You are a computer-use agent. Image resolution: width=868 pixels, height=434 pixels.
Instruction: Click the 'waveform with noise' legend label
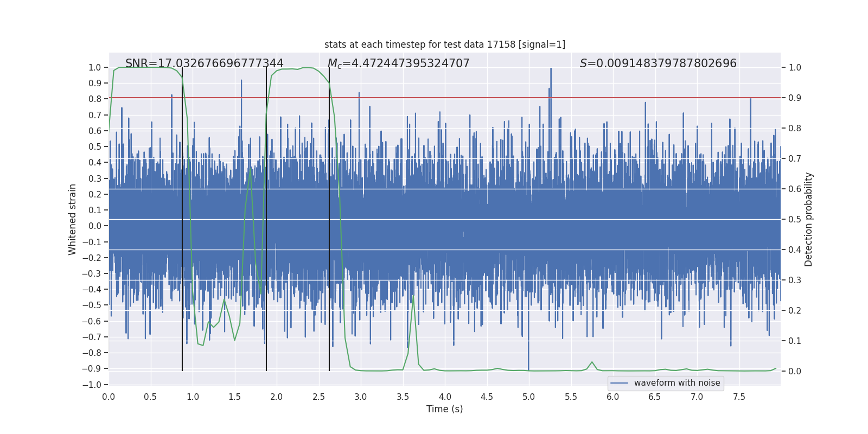click(x=677, y=383)
